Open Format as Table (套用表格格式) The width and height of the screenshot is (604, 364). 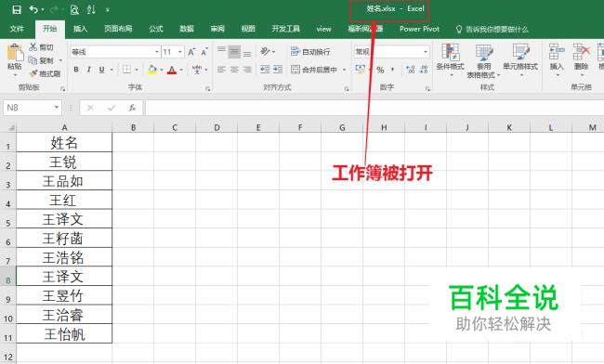pyautogui.click(x=483, y=60)
